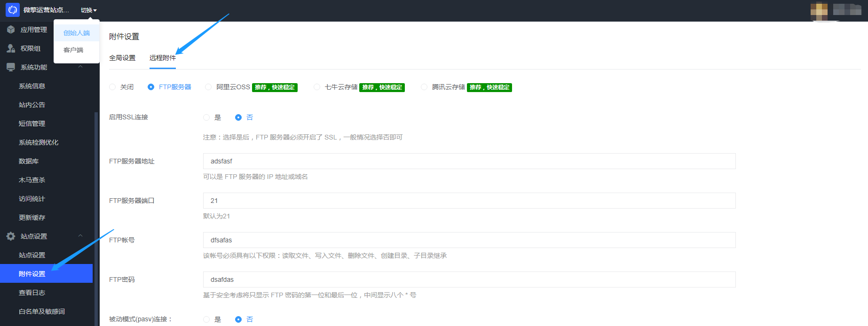
Task: Choose 否 for passive mode pasv
Action: pyautogui.click(x=238, y=319)
